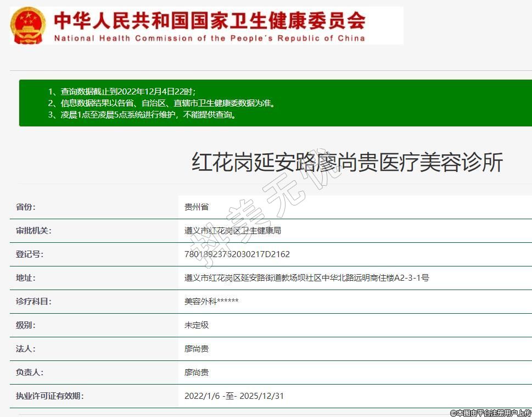Click the 审批机关 row label
Screen dimensions: 532x417
click(x=33, y=231)
